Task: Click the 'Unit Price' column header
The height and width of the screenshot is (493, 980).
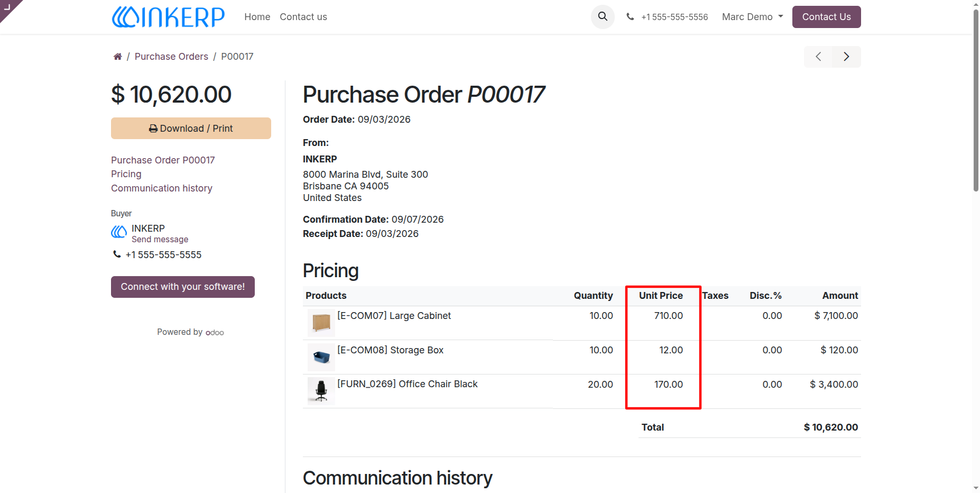Action: coord(661,296)
